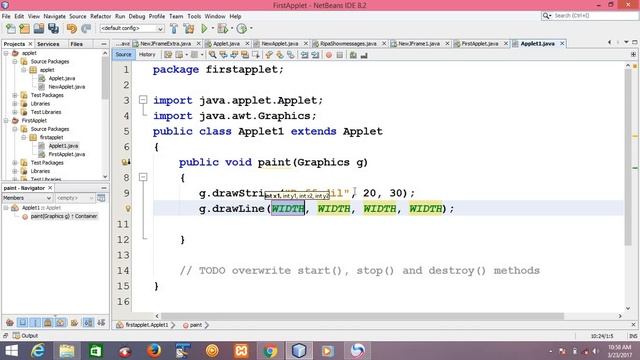Click the Windows Start button
Screen dimensions: 640x360
tap(11, 351)
